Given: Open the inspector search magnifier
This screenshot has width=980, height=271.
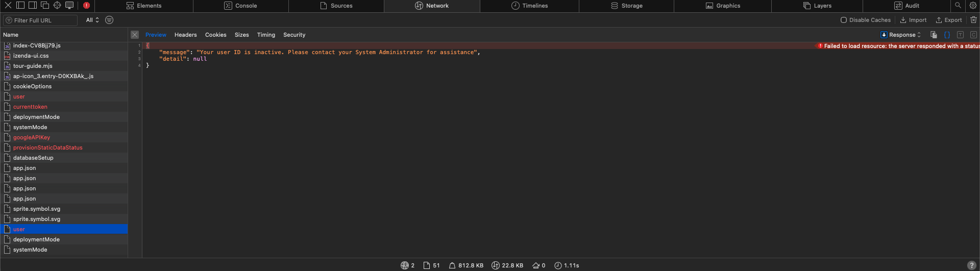Looking at the screenshot, I should point(958,6).
